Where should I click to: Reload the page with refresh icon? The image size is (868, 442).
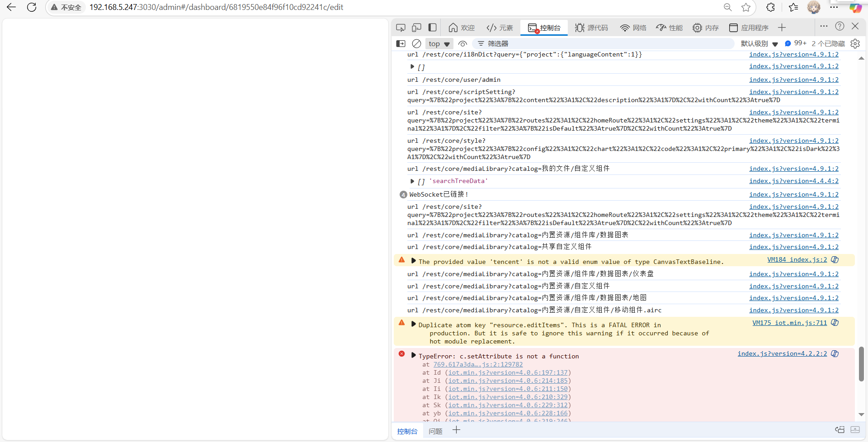click(x=32, y=7)
